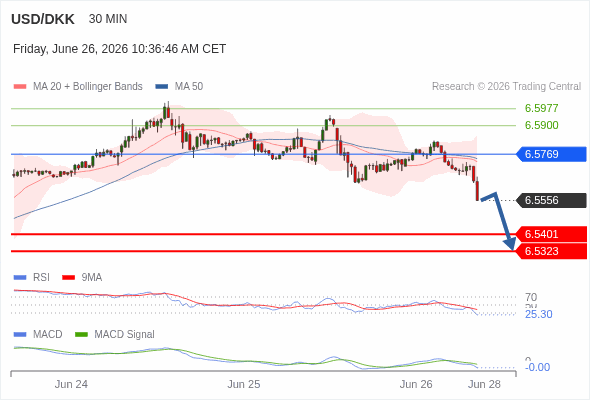This screenshot has width=590, height=400.
Task: Click the MACD Signal legend color swatch
Action: [81, 335]
